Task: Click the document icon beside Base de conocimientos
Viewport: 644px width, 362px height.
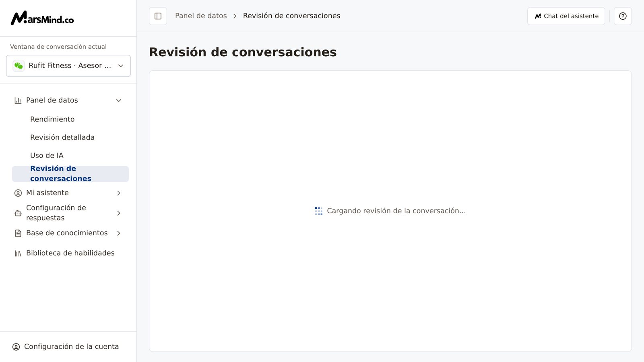Action: click(x=18, y=233)
